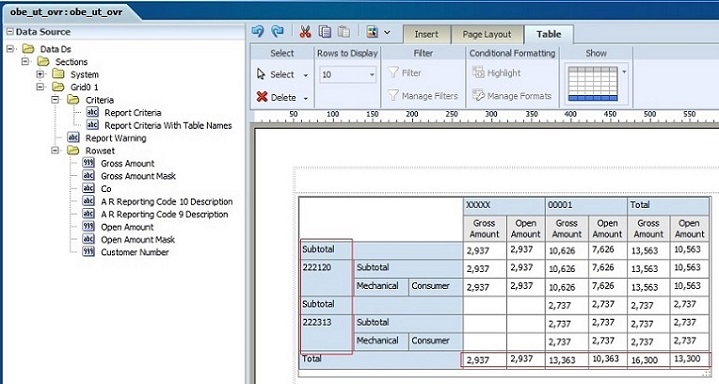Select the Open Amount Mask field

pyautogui.click(x=138, y=239)
